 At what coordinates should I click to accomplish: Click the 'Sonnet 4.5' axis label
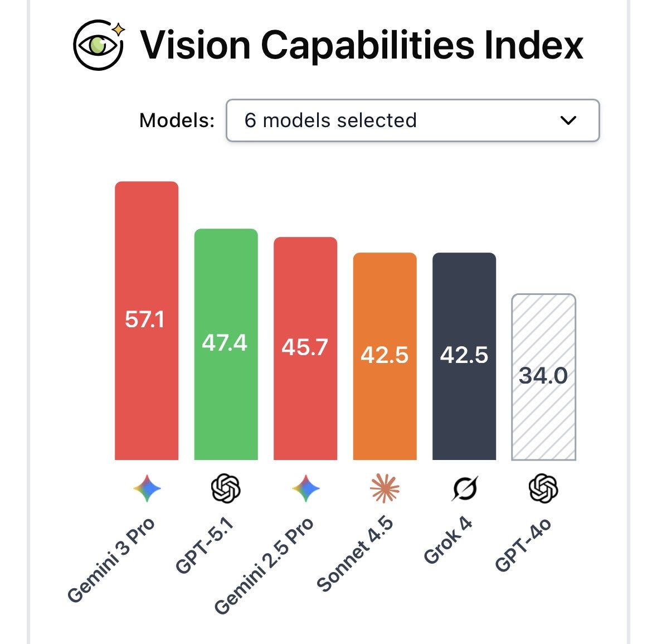coord(354,554)
